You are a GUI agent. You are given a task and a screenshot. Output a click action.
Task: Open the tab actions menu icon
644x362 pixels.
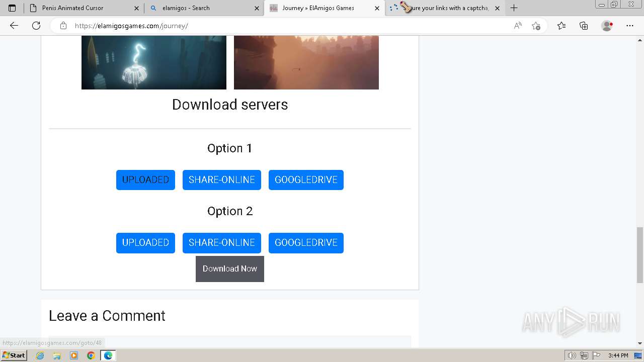12,8
